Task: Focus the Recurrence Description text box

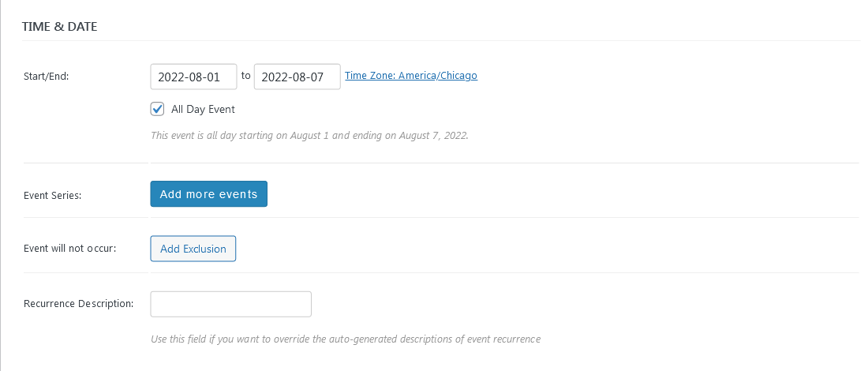Action: tap(230, 304)
